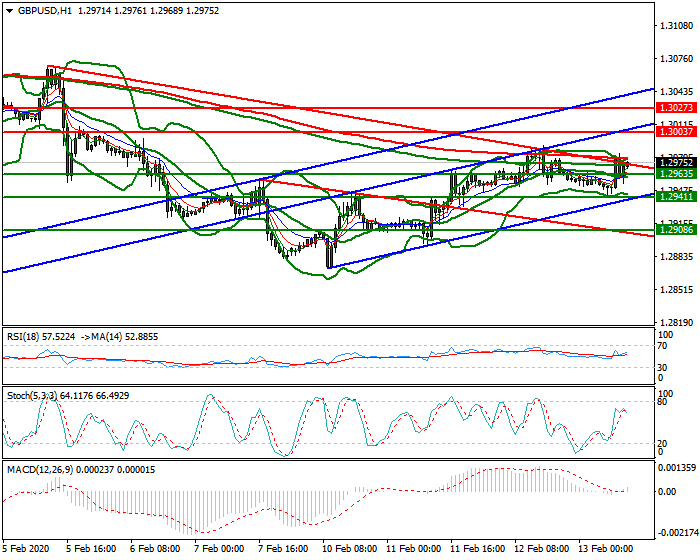Click the 13 Feb 00:00 time axis label

tap(606, 548)
